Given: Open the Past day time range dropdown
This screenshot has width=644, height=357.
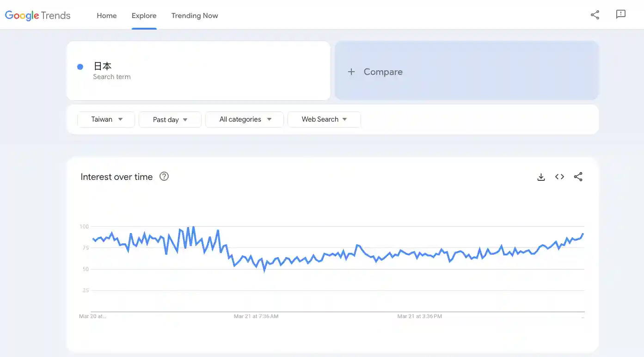Looking at the screenshot, I should tap(170, 119).
